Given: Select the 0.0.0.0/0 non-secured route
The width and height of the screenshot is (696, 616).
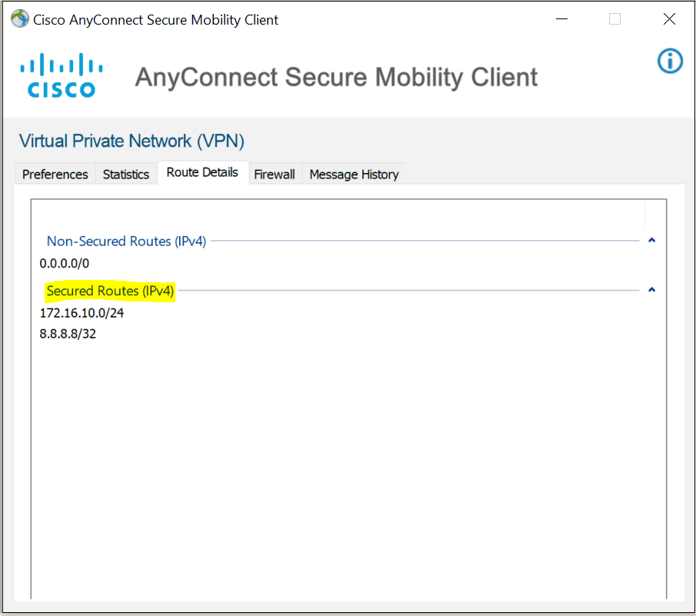Looking at the screenshot, I should (65, 264).
